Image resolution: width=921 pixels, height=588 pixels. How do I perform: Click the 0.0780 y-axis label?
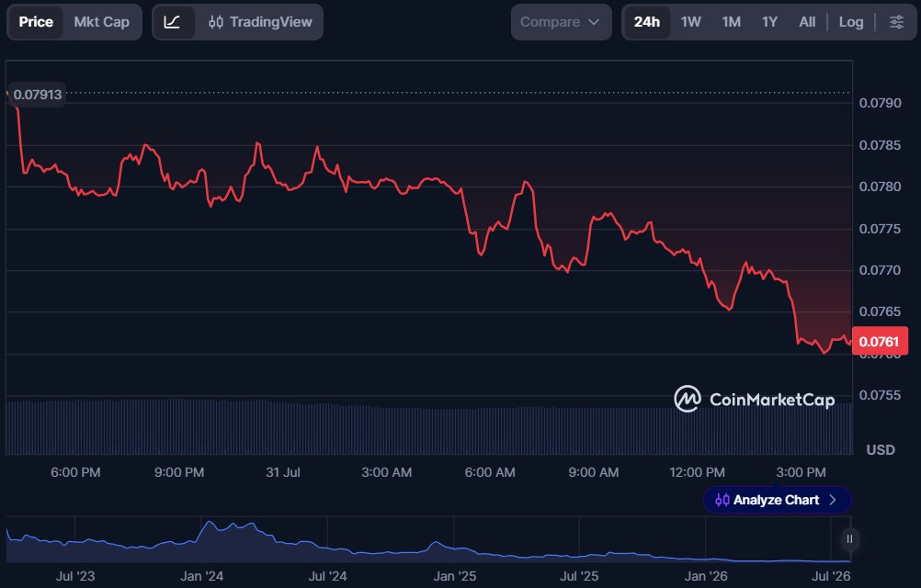coord(880,187)
